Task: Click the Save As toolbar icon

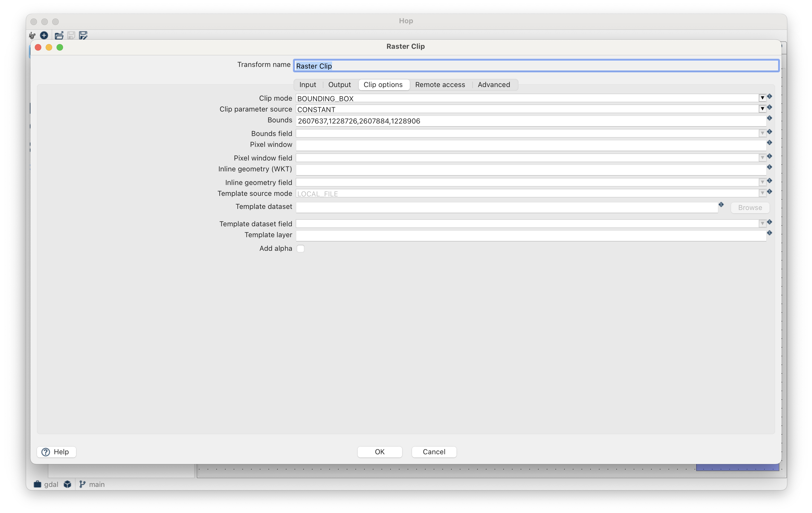Action: coord(83,35)
